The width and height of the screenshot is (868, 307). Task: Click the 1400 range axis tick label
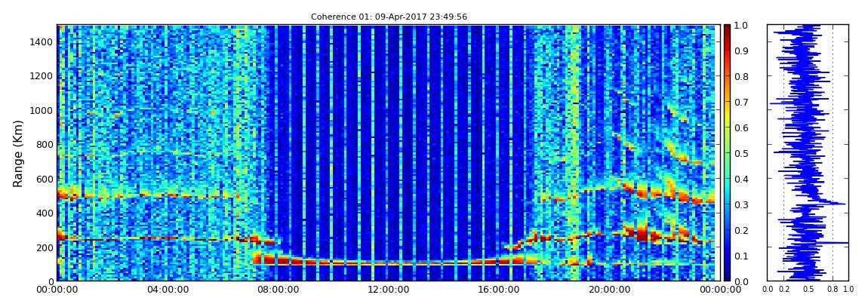click(42, 42)
